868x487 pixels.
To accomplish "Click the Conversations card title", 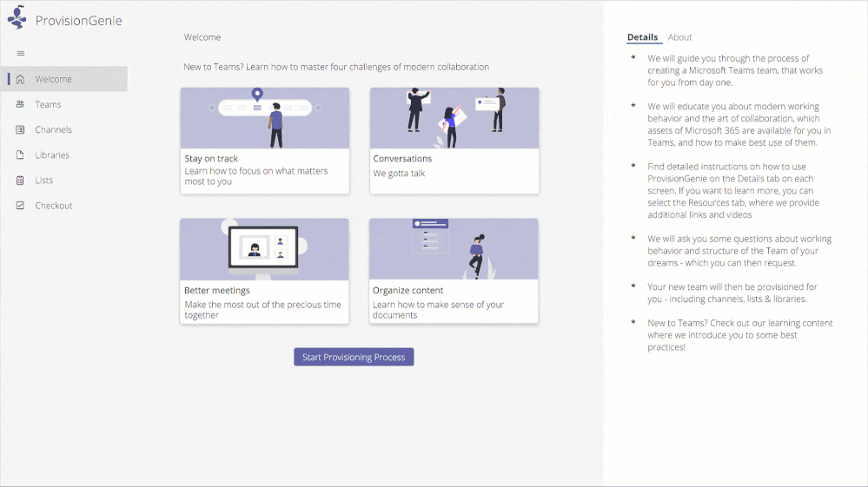I will click(x=402, y=158).
